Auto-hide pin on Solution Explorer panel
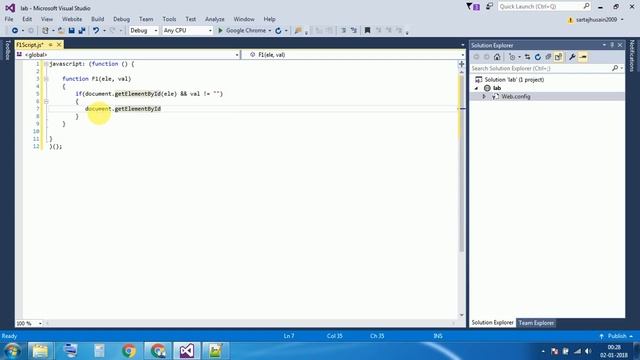640x360 pixels. (x=612, y=45)
